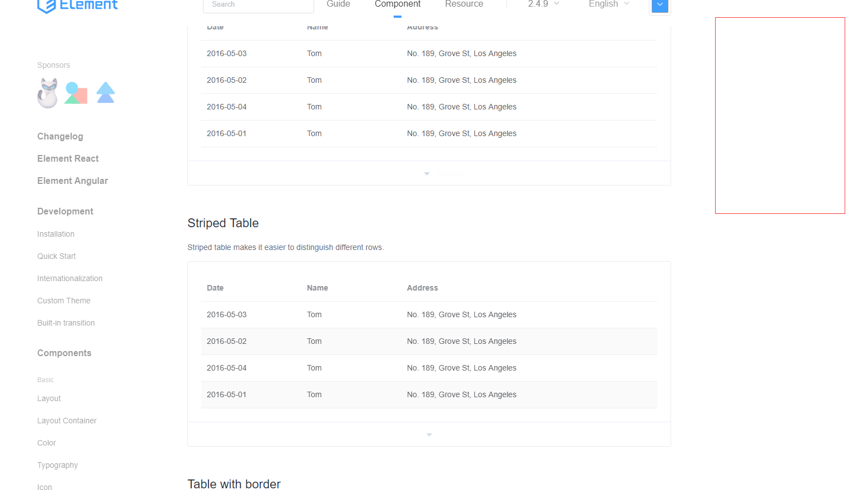Open the Built-in transition page

point(66,323)
